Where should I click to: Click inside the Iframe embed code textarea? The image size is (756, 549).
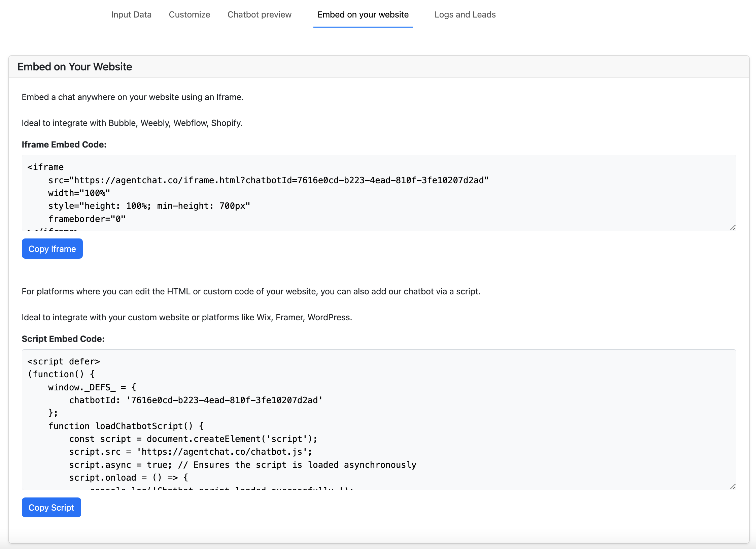(x=379, y=193)
